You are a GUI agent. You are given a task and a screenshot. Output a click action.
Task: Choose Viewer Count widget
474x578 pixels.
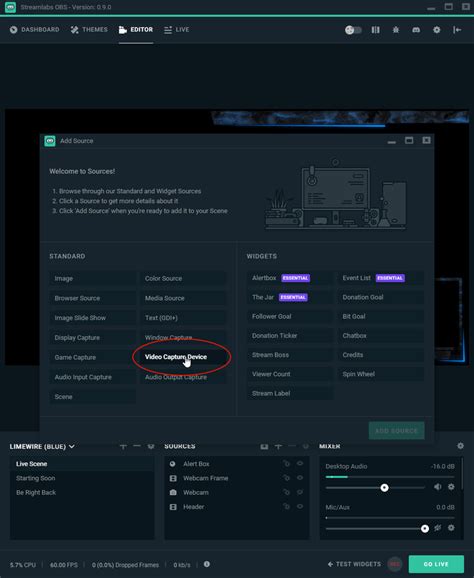(290, 374)
